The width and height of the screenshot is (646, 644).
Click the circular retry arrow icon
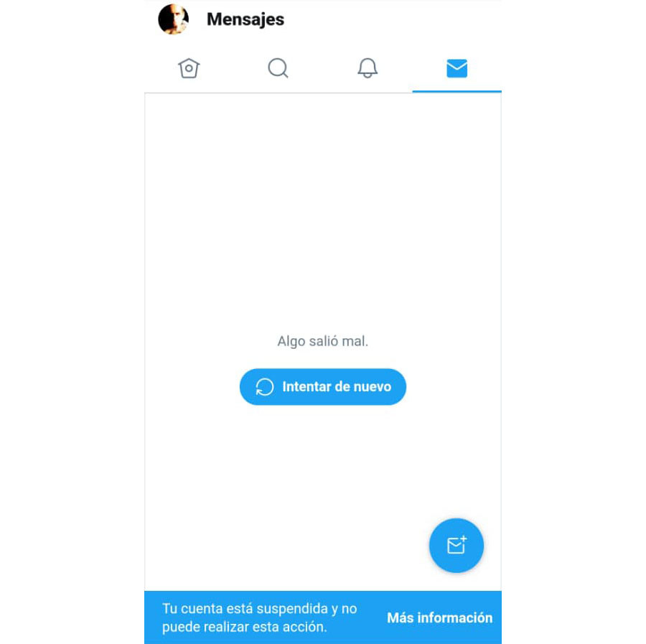264,387
